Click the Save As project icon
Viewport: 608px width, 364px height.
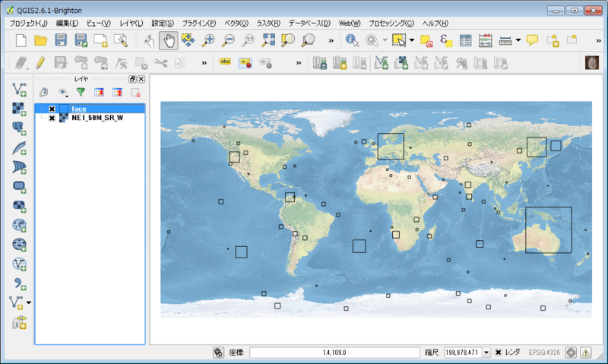[81, 40]
